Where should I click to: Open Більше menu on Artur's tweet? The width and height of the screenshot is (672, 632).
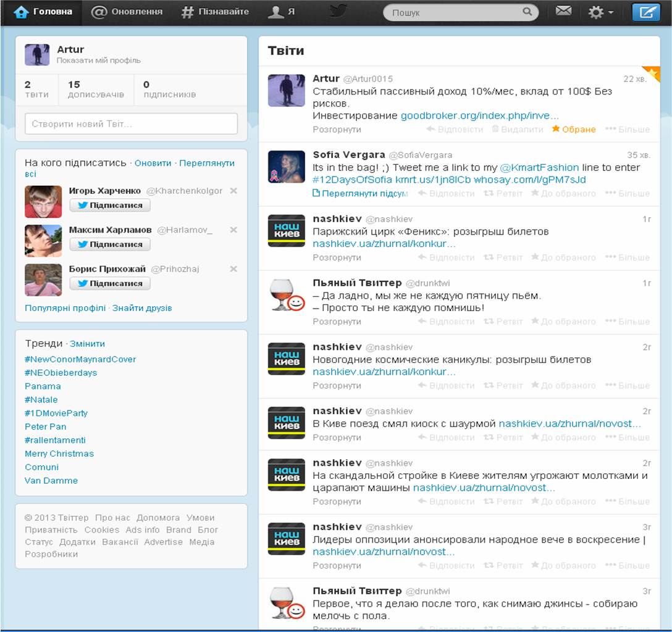pyautogui.click(x=628, y=129)
